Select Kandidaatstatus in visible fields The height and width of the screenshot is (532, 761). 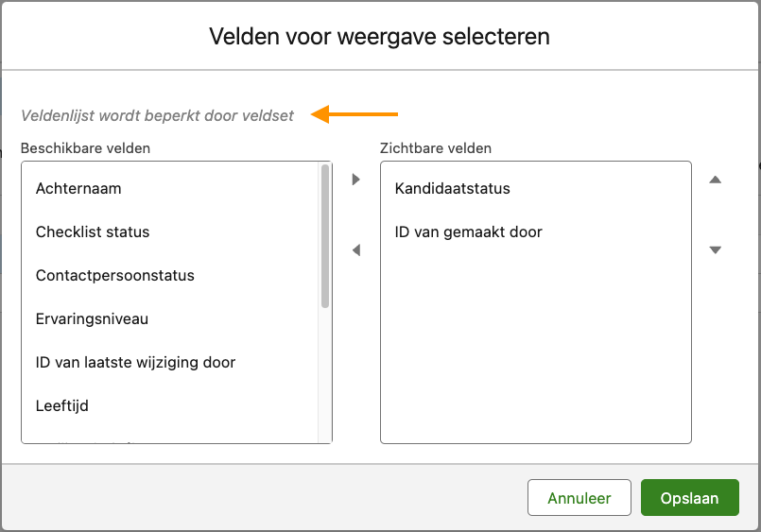452,189
